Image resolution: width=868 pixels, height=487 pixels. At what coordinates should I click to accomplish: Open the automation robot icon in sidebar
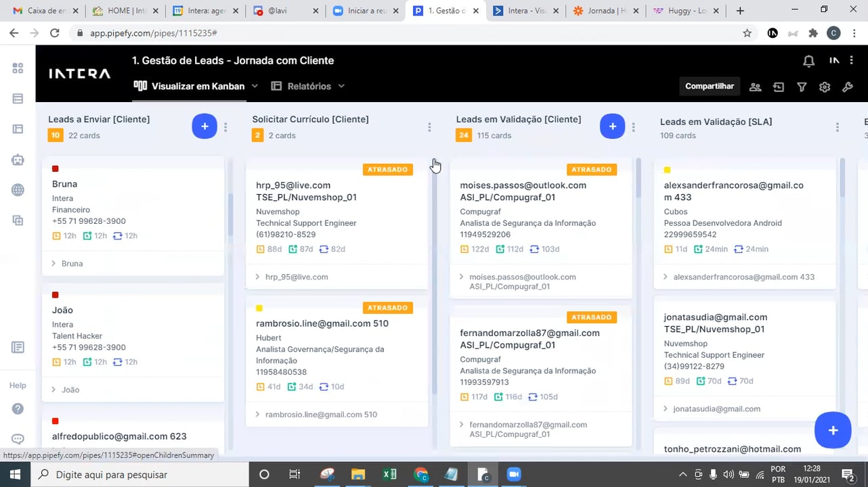click(18, 160)
